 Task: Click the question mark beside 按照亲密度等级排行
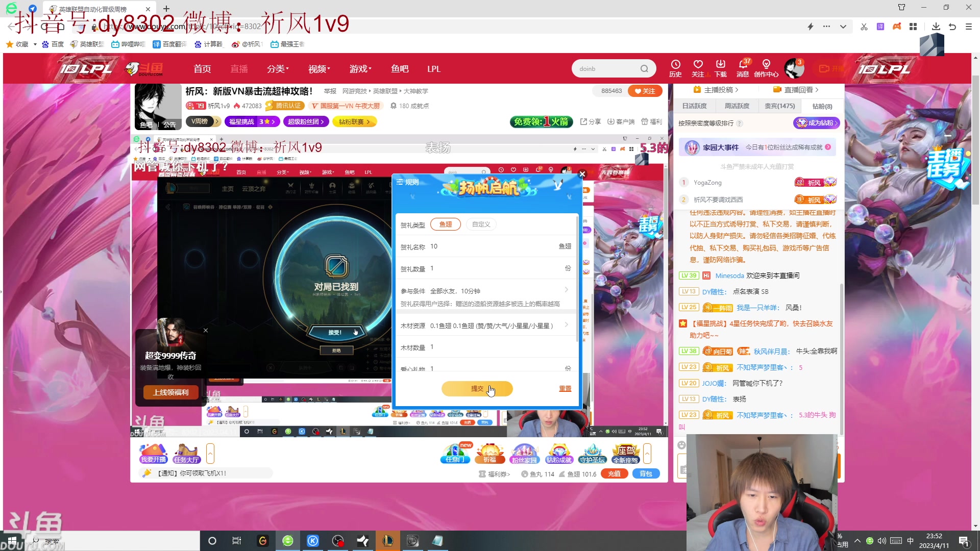click(740, 123)
